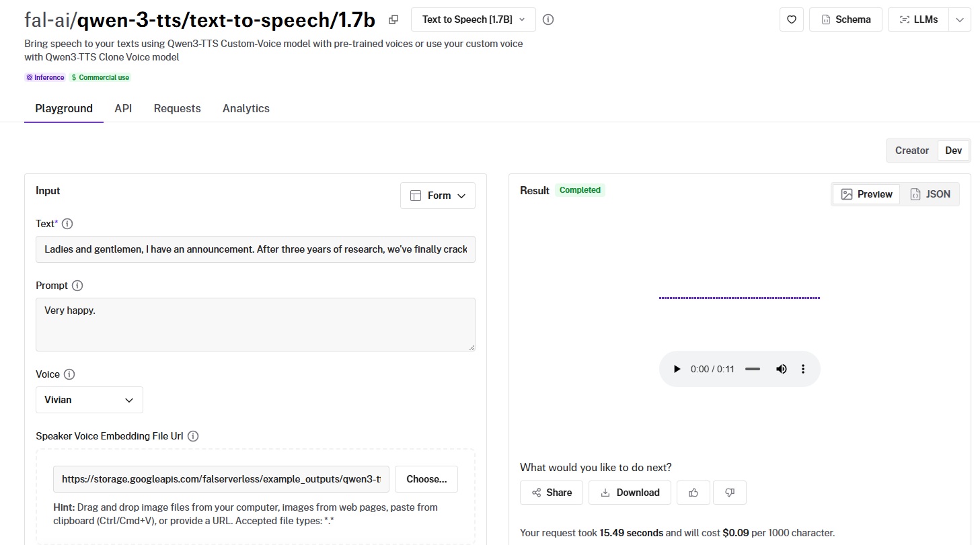
Task: Open the Text to Speech [1.7B] dropdown
Action: click(473, 19)
